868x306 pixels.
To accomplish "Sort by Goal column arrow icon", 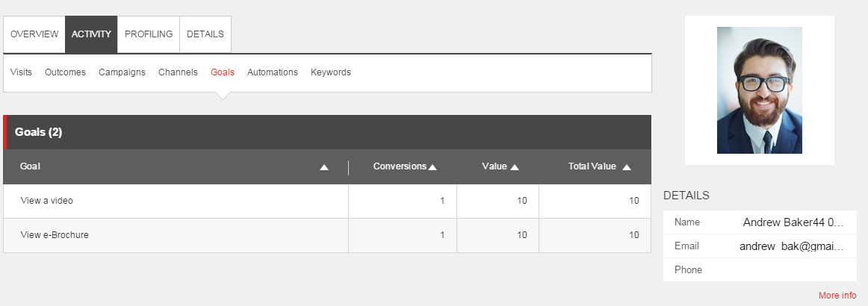I will 324,167.
